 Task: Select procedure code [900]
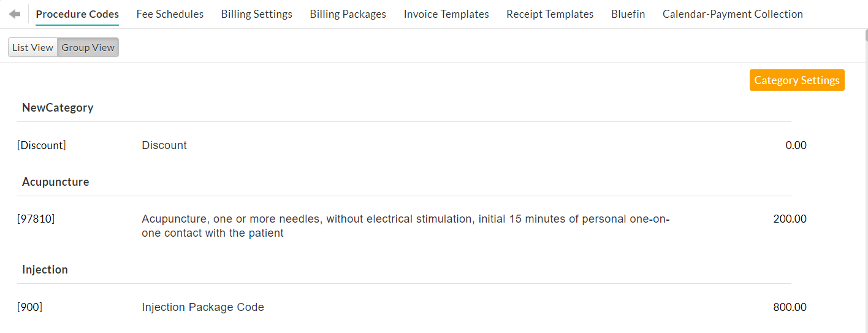click(29, 307)
